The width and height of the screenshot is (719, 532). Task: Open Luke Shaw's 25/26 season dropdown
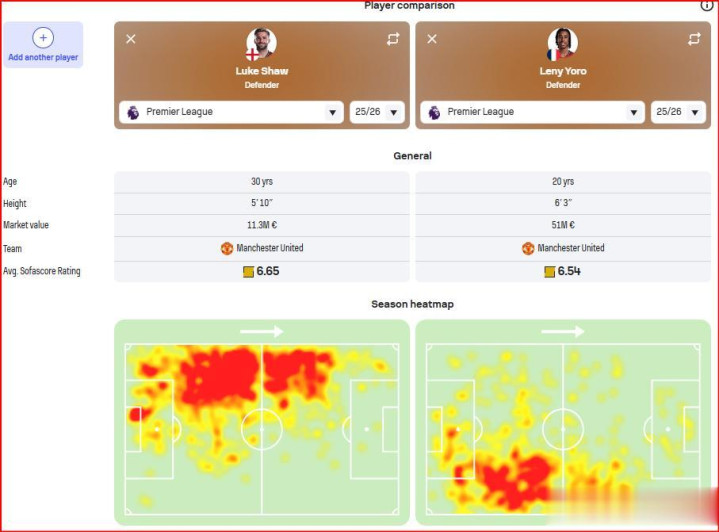point(378,112)
